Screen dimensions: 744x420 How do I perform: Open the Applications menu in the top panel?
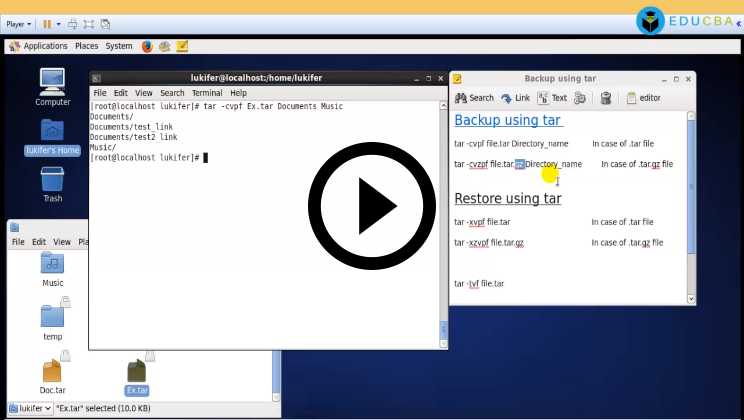(x=38, y=46)
